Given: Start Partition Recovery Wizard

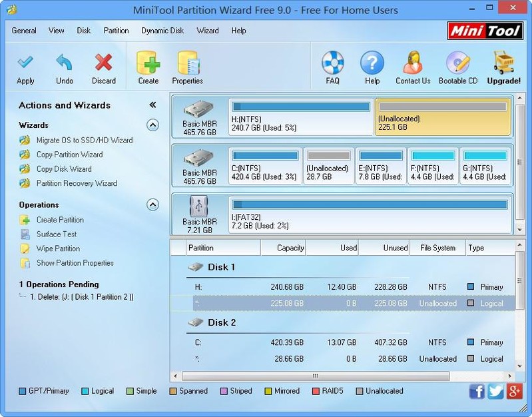Looking at the screenshot, I should [77, 183].
